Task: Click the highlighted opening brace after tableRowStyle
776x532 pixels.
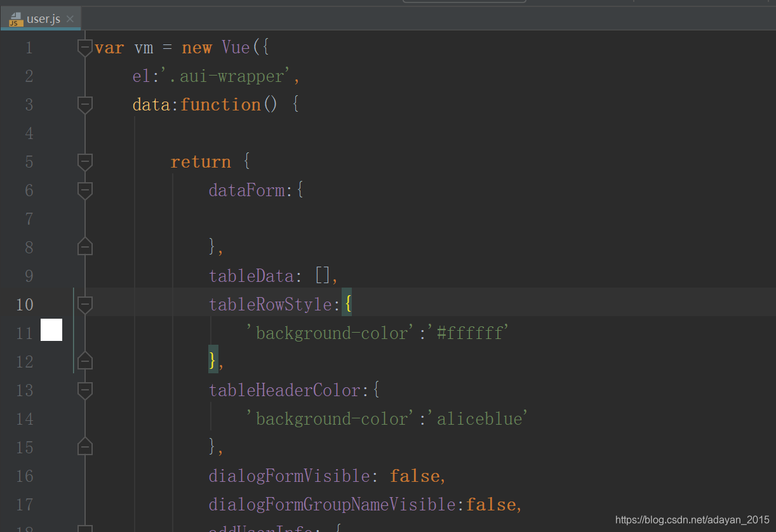Action: point(347,304)
